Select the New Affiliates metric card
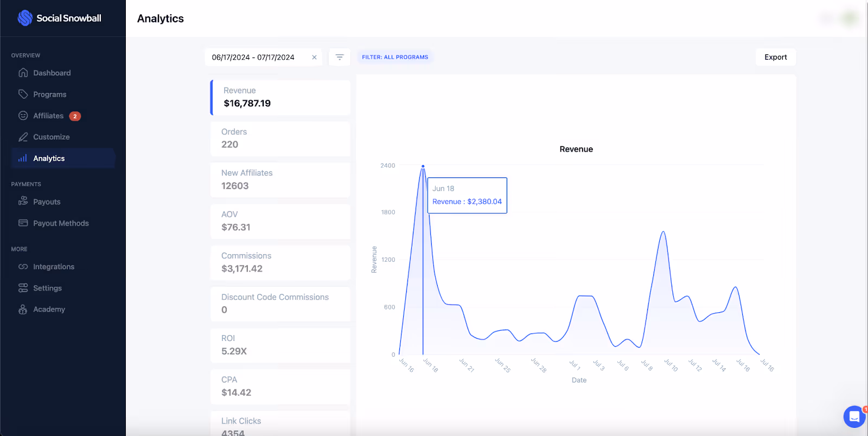Image resolution: width=868 pixels, height=436 pixels. pos(280,180)
